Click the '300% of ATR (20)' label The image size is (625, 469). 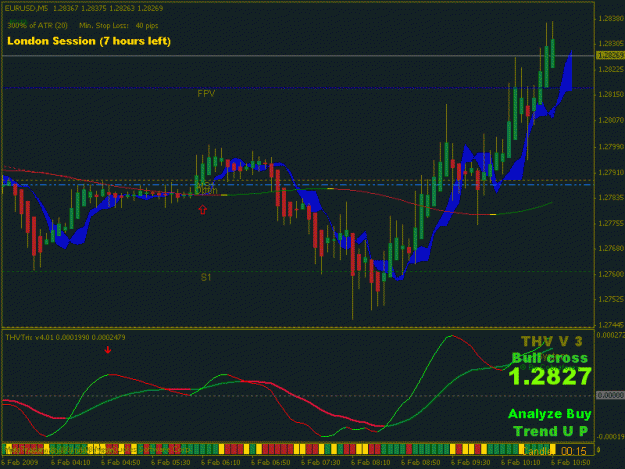coord(37,26)
